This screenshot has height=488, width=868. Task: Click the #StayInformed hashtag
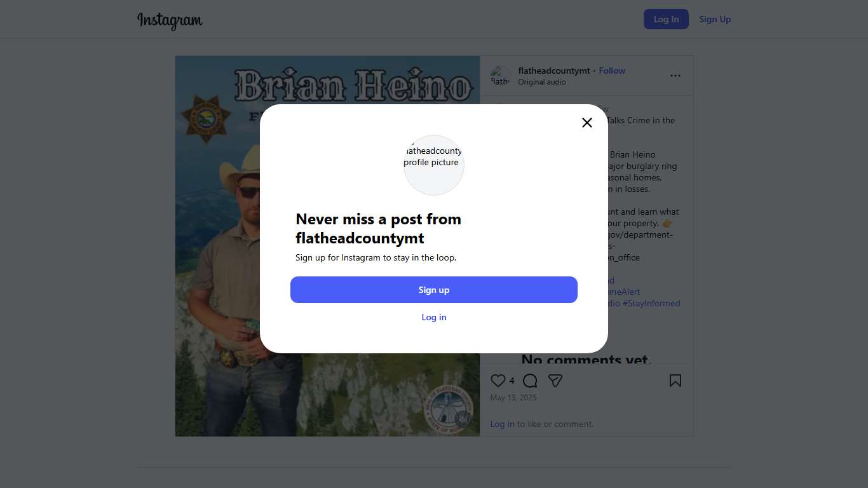tap(651, 303)
